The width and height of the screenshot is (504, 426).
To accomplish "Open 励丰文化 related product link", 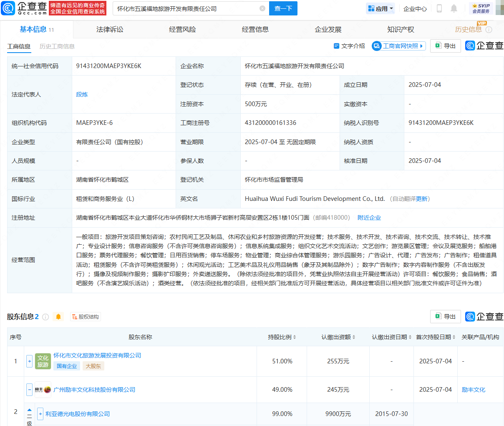I will coord(474,390).
